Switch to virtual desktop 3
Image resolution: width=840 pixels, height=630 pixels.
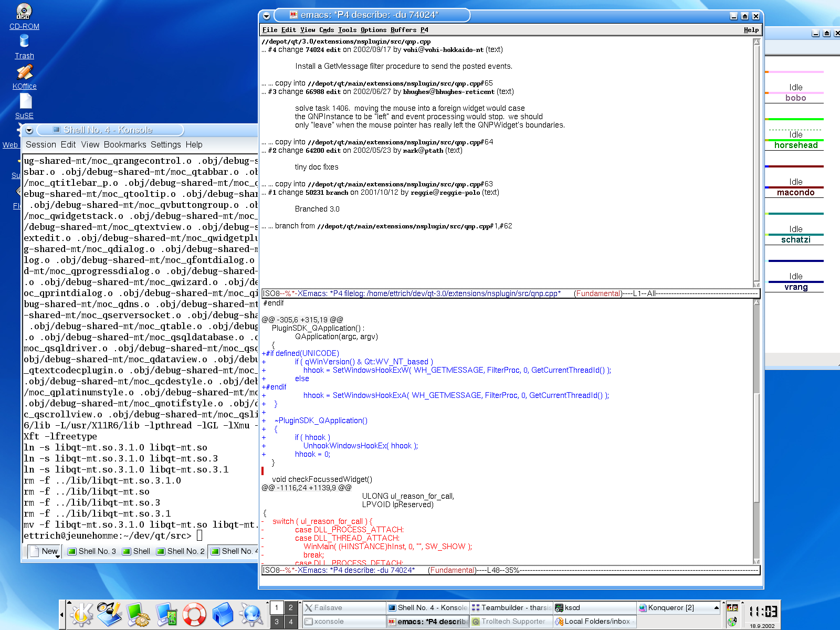pos(277,622)
